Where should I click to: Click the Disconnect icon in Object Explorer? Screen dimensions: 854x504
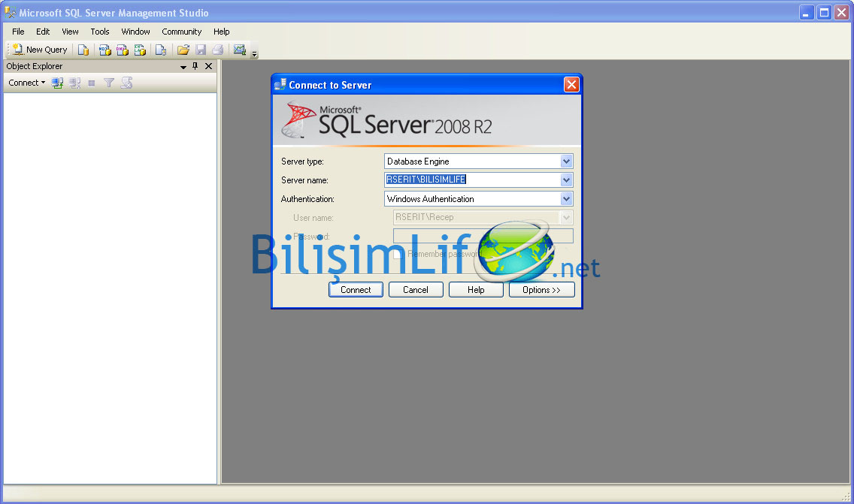coord(74,83)
